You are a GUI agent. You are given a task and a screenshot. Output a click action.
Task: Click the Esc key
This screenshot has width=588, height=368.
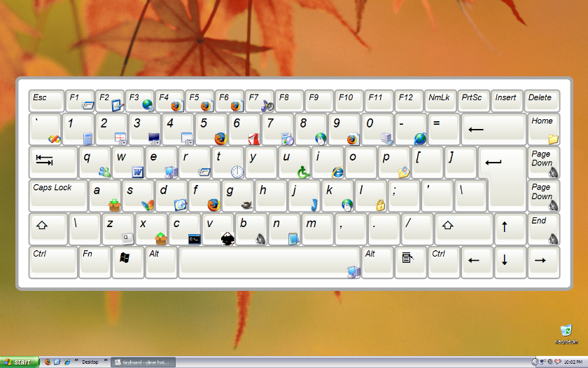tap(46, 101)
